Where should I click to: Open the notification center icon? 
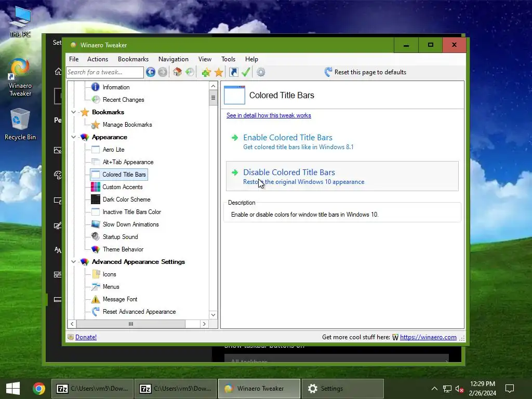tap(510, 389)
